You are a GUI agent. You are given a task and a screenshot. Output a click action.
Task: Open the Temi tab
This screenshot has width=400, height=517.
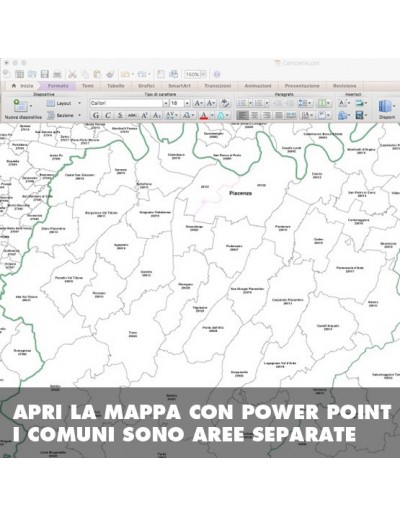(88, 86)
